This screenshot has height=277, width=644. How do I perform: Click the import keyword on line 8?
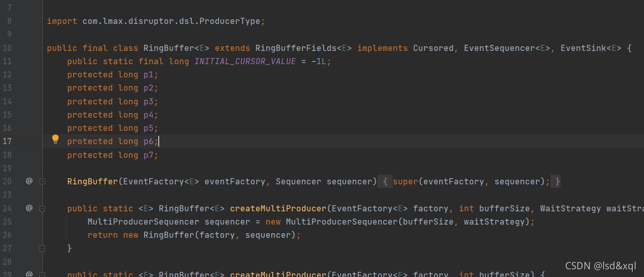62,21
